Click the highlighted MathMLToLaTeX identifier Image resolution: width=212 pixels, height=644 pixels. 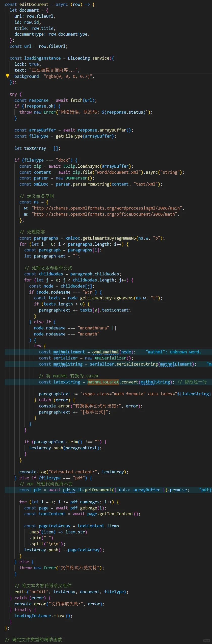[x=103, y=382]
